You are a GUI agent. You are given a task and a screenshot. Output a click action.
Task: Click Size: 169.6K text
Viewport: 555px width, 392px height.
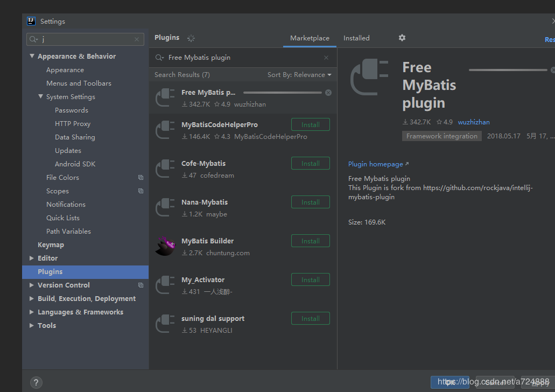point(367,222)
